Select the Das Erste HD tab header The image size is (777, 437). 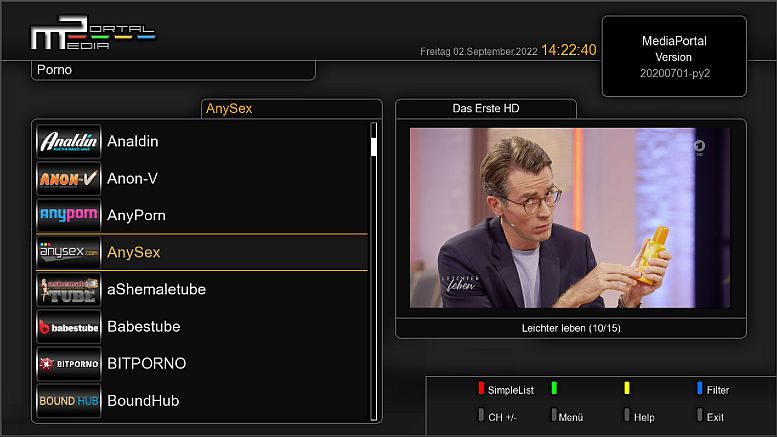click(x=485, y=108)
